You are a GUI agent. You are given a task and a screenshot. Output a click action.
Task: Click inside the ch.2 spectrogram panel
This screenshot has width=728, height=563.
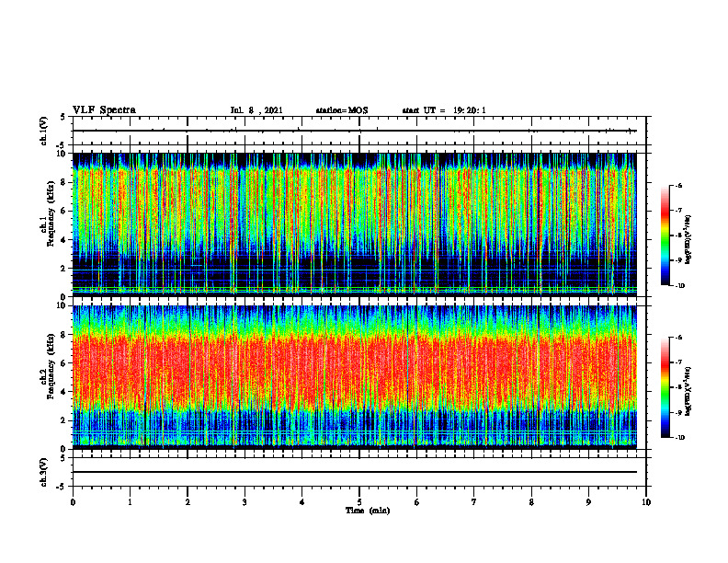tap(354, 377)
